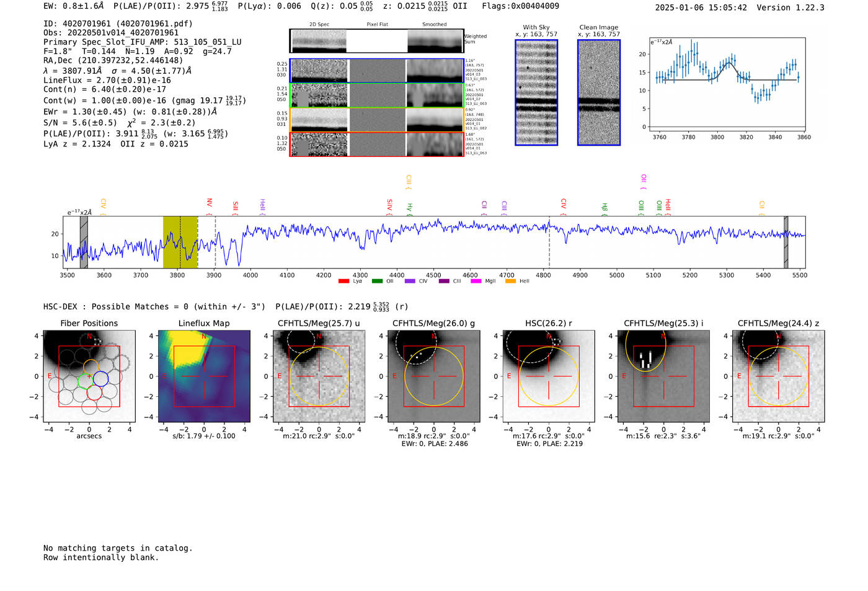Click the Cont(n) = 6.40(±0.20)e-17 value
Image resolution: width=868 pixels, height=591 pixels.
pyautogui.click(x=105, y=89)
